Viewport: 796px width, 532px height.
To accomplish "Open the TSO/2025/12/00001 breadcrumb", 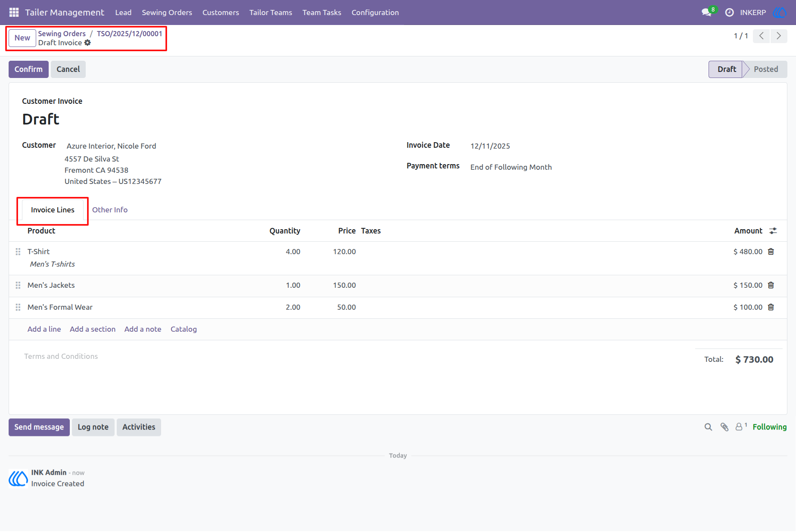I will (x=130, y=34).
